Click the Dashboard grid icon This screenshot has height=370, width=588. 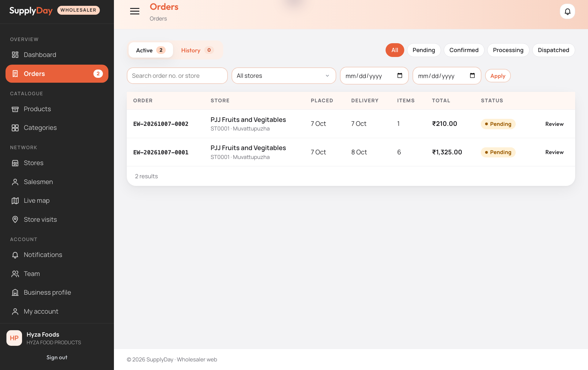coord(15,55)
